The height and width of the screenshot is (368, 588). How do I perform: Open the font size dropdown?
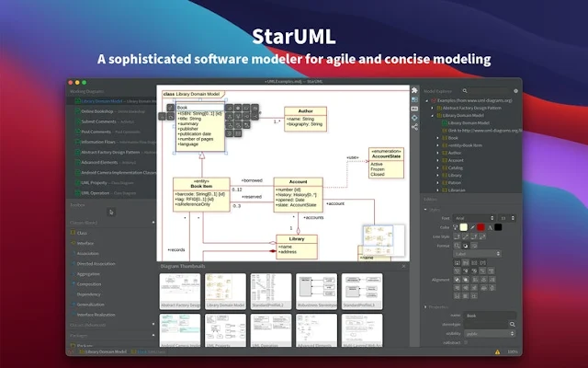tap(507, 218)
